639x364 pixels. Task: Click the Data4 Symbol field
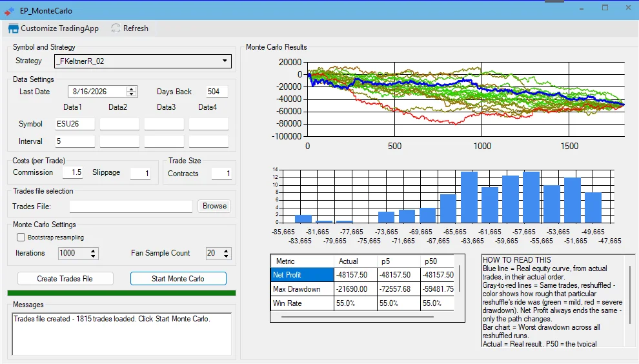click(208, 124)
